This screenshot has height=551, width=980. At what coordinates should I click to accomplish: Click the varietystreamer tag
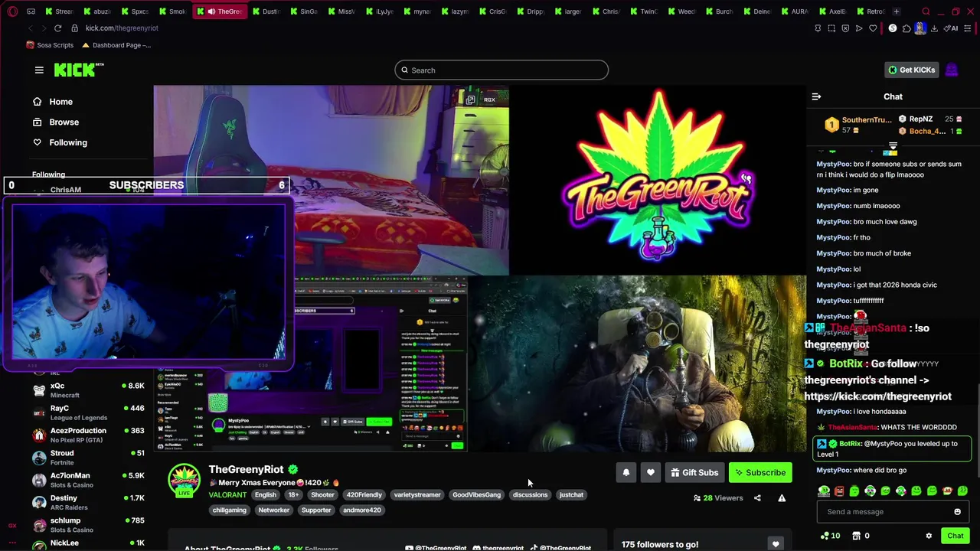click(x=417, y=495)
